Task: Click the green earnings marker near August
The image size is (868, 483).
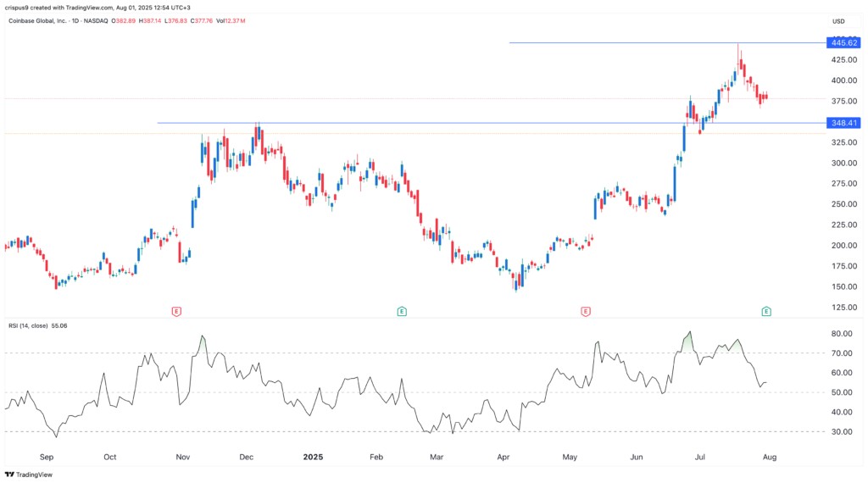Action: (x=766, y=312)
